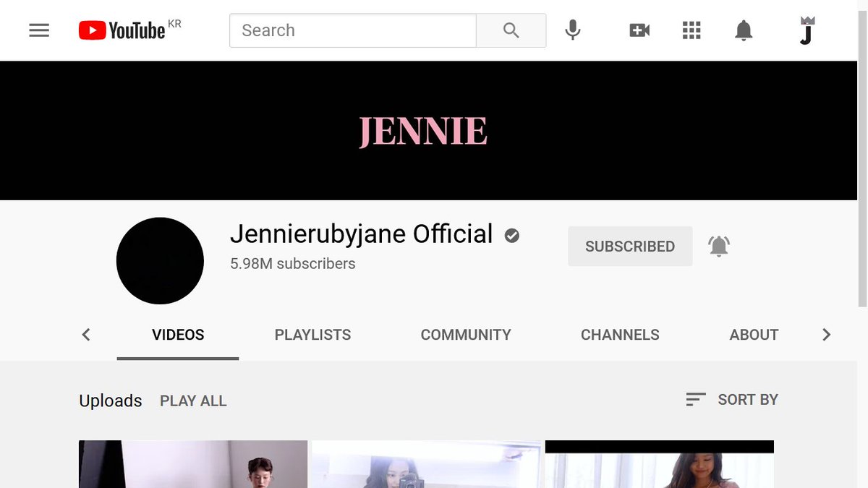This screenshot has width=868, height=488.
Task: Open account avatar menu
Action: [807, 30]
